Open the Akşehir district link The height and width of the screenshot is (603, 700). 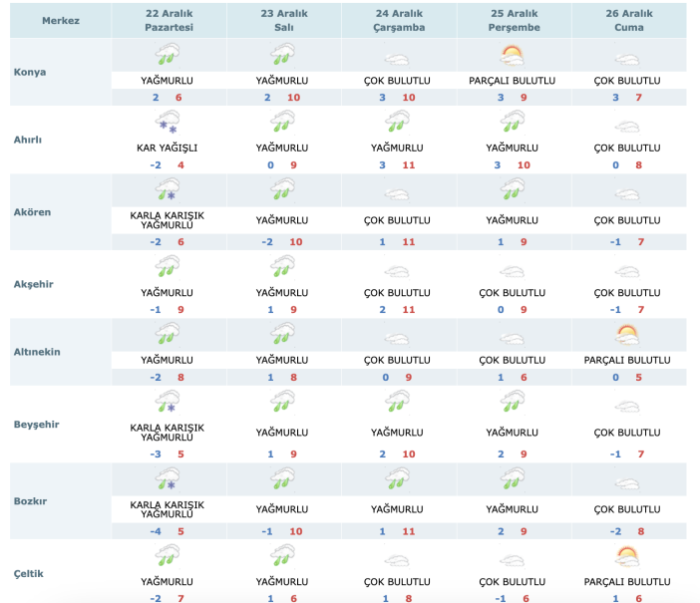pos(35,284)
